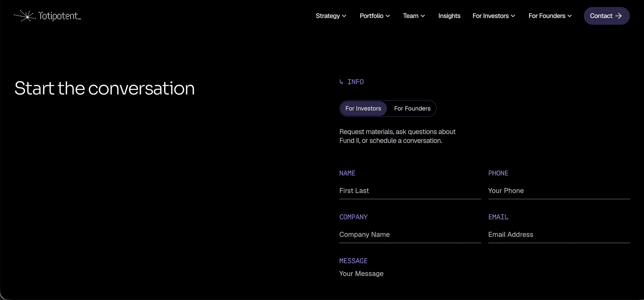644x300 pixels.
Task: Click the Totipotent starburst logo icon
Action: 25,16
